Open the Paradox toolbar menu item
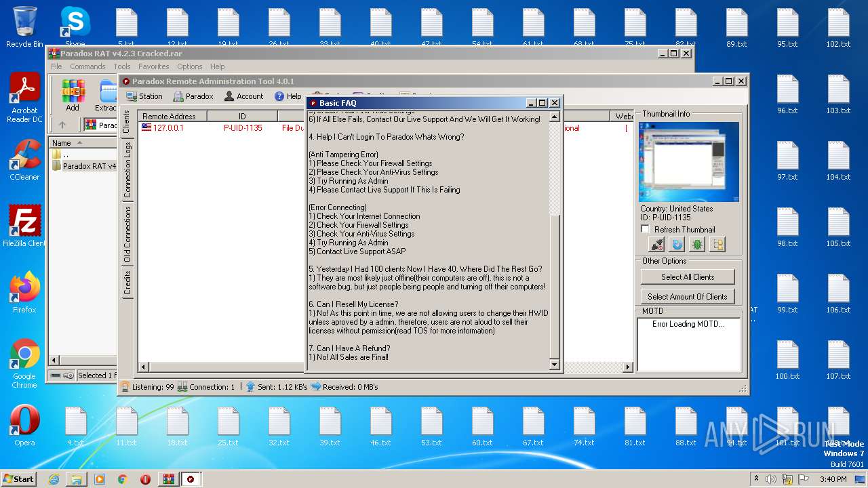 tap(193, 96)
